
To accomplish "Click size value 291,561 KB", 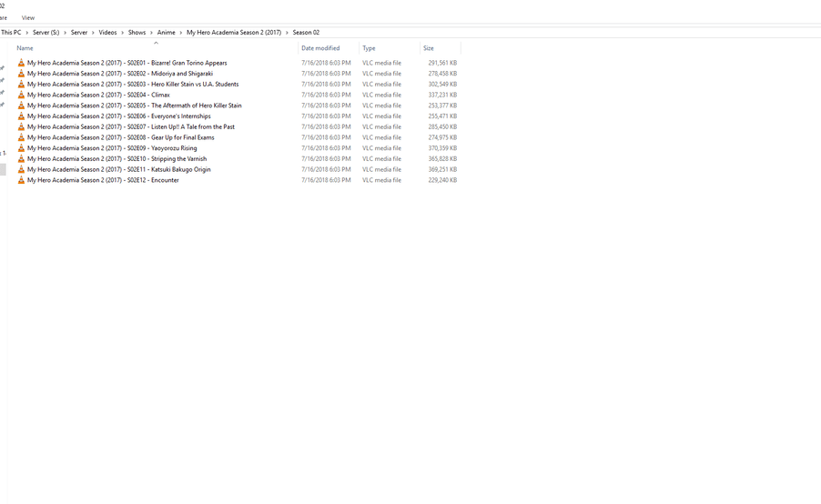I will coord(442,63).
